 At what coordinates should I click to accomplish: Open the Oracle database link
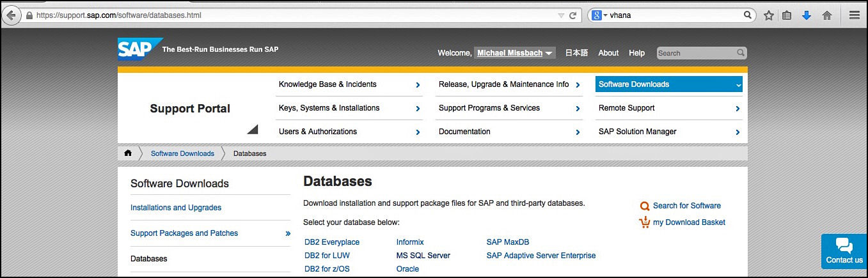(x=407, y=269)
